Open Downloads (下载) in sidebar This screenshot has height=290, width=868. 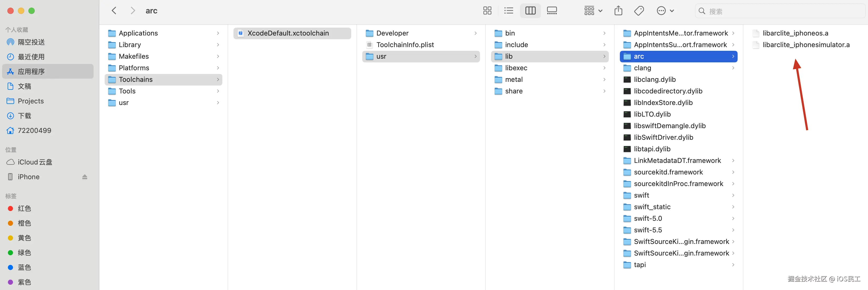[x=24, y=116]
